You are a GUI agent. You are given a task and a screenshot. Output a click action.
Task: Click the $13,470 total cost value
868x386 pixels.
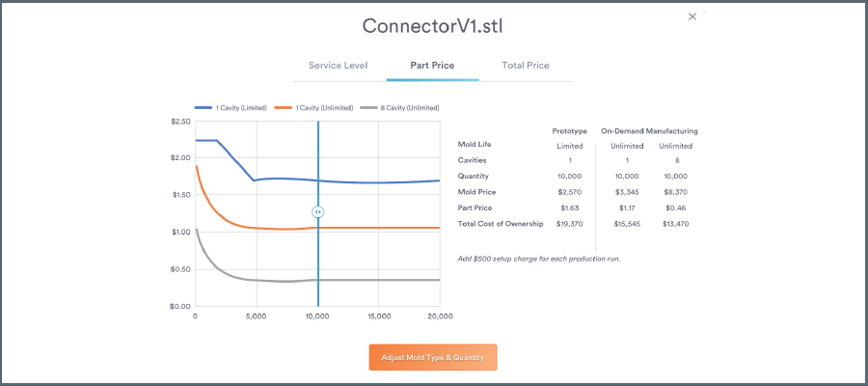(x=677, y=224)
